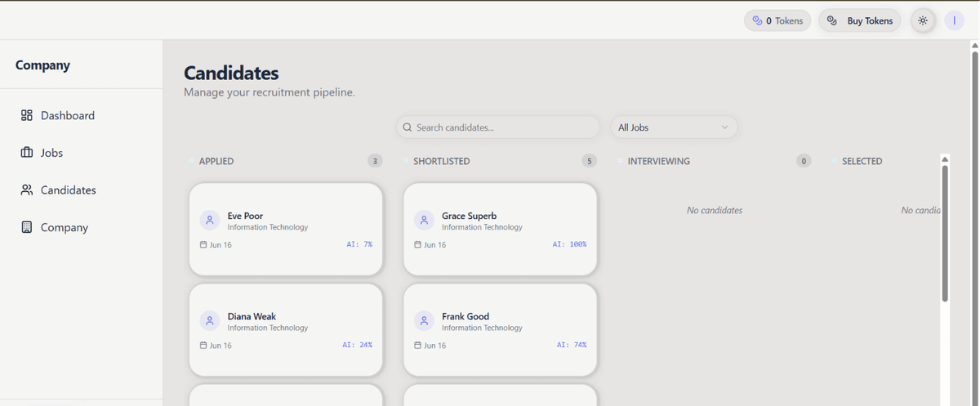Click the APPLIED column header
The image size is (980, 406).
[216, 162]
